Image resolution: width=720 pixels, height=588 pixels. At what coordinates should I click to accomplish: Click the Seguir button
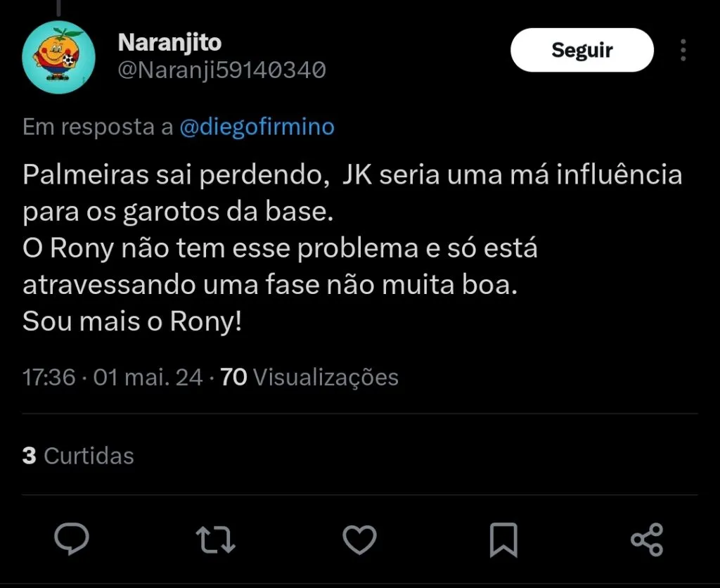pos(581,50)
